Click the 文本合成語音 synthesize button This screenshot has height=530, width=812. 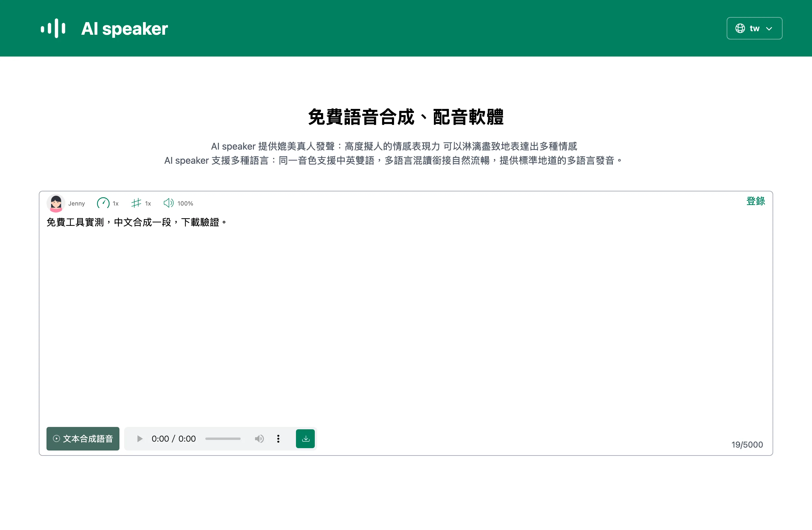(x=83, y=438)
